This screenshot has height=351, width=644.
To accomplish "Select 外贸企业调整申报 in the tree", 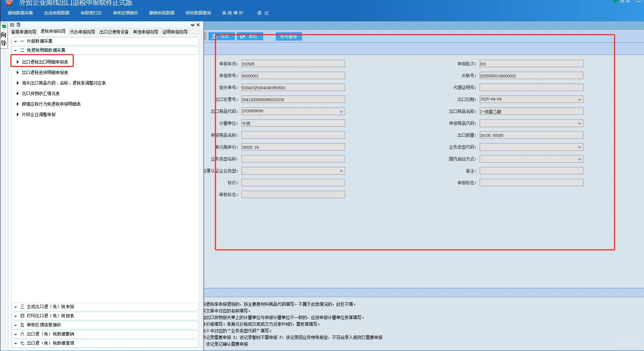I will point(39,114).
